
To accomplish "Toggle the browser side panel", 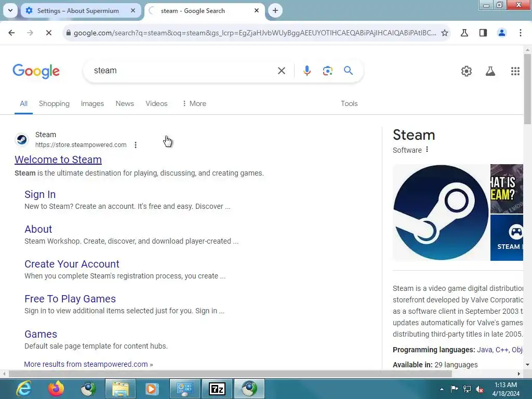I will [x=483, y=33].
